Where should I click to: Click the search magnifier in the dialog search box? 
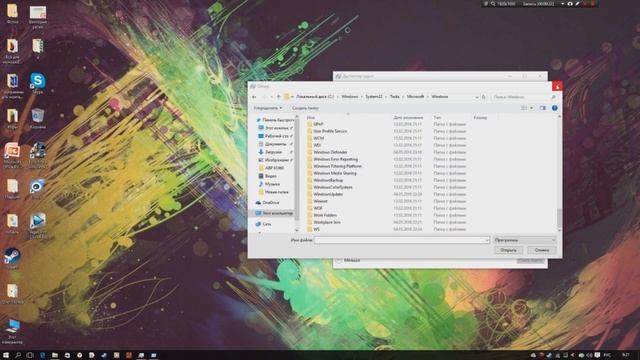553,97
